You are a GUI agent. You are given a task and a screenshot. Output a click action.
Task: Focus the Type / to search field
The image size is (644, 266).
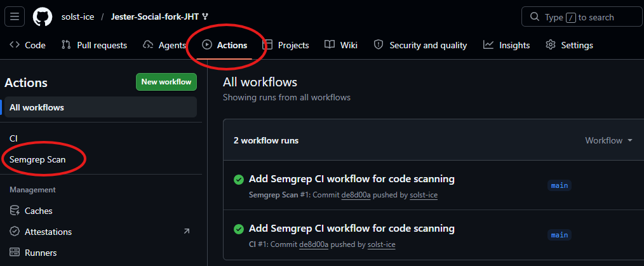(x=582, y=17)
